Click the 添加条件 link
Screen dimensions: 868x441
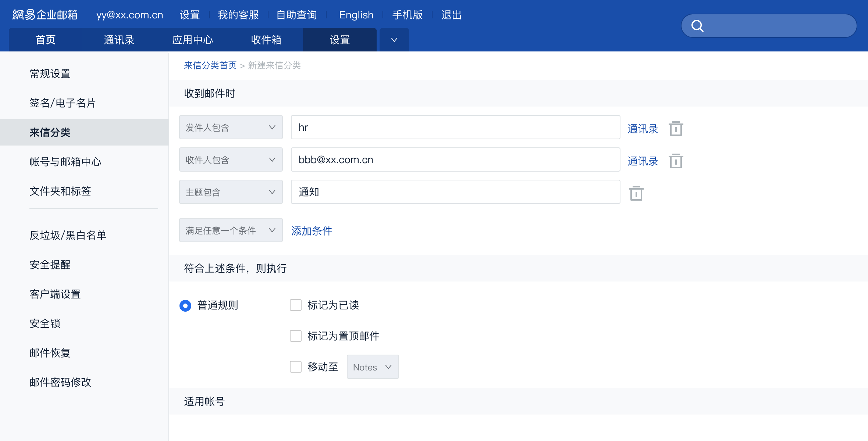tap(311, 231)
